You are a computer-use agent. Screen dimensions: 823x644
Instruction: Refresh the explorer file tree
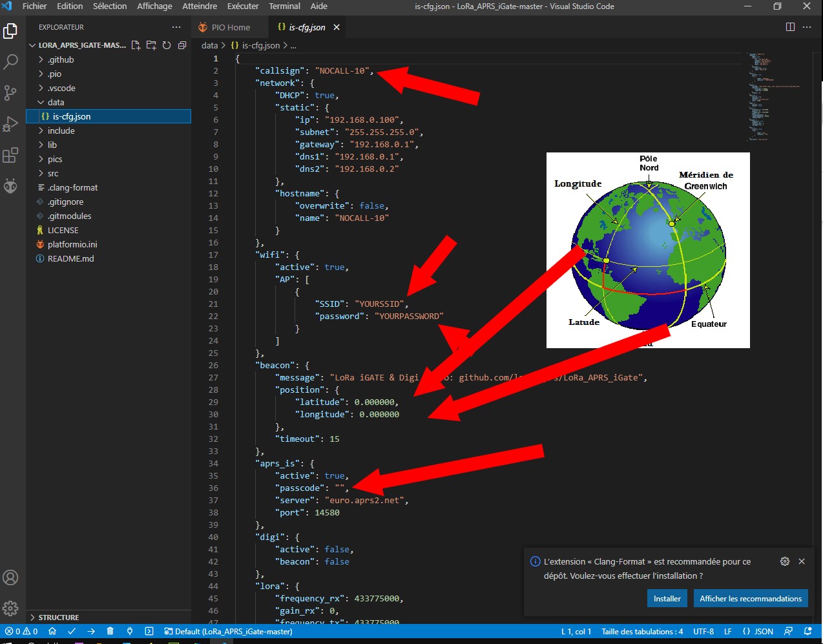[x=167, y=45]
